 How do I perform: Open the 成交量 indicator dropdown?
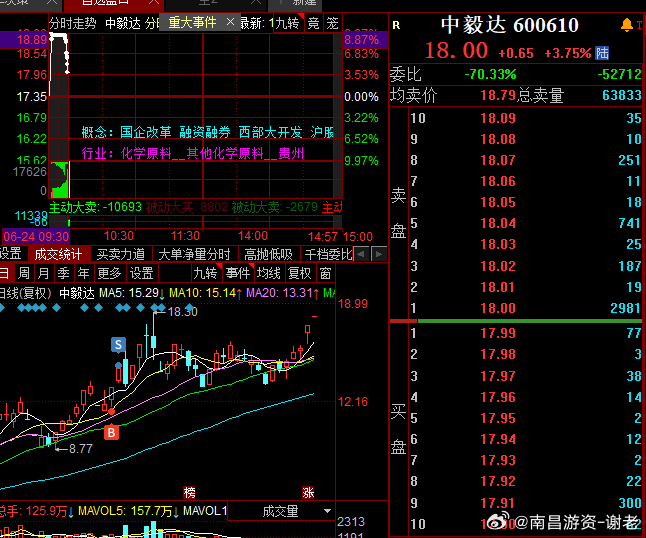pyautogui.click(x=327, y=511)
